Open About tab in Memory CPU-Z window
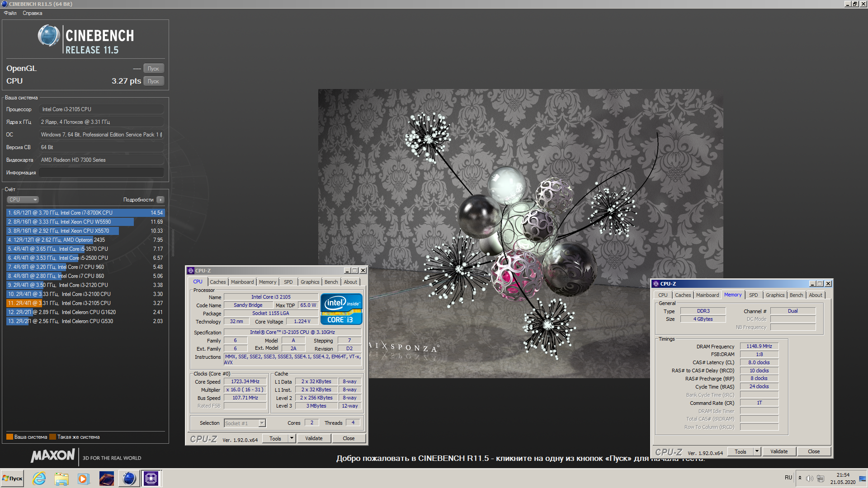The width and height of the screenshot is (868, 488). pos(816,295)
